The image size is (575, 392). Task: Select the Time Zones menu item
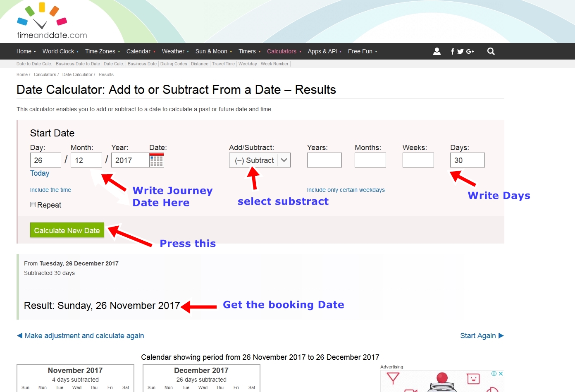click(x=100, y=51)
